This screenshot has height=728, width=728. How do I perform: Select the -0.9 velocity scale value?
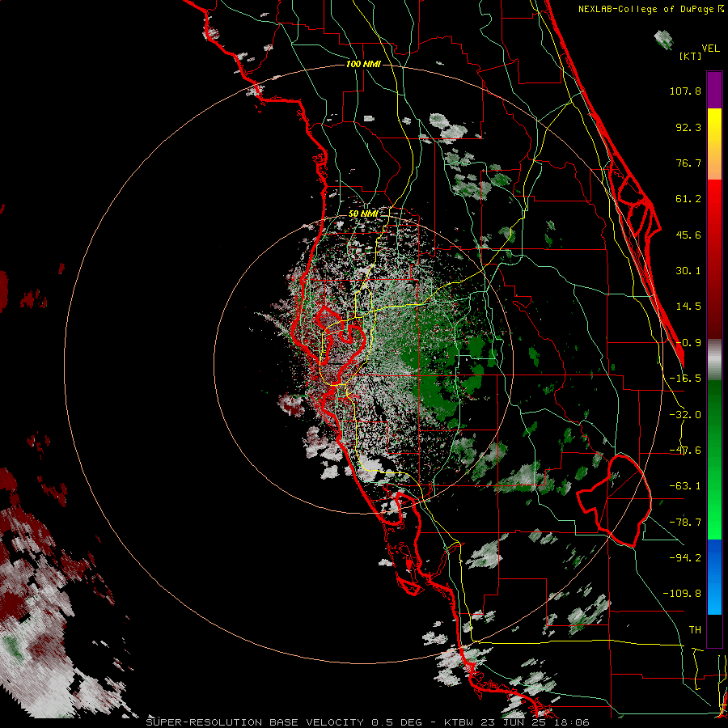[688, 343]
